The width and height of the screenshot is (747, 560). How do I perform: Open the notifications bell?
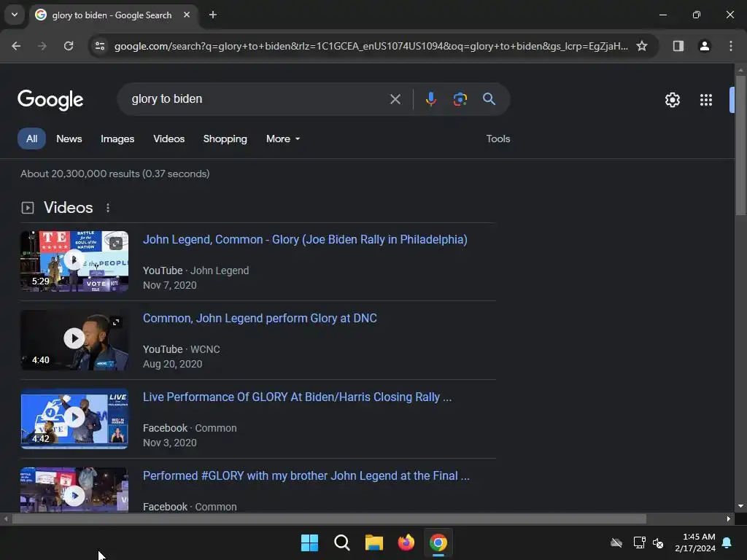[727, 542]
